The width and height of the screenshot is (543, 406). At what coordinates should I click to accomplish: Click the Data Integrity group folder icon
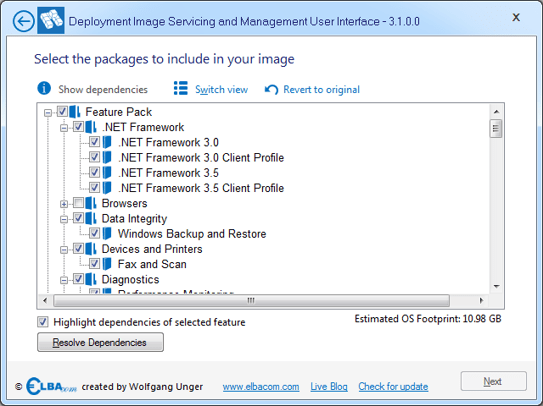(91, 218)
